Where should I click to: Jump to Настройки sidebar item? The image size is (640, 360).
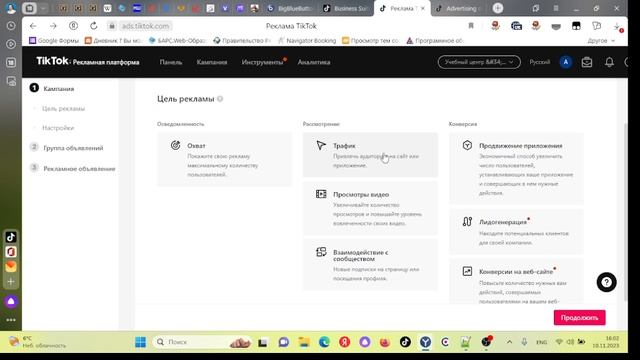(x=58, y=128)
